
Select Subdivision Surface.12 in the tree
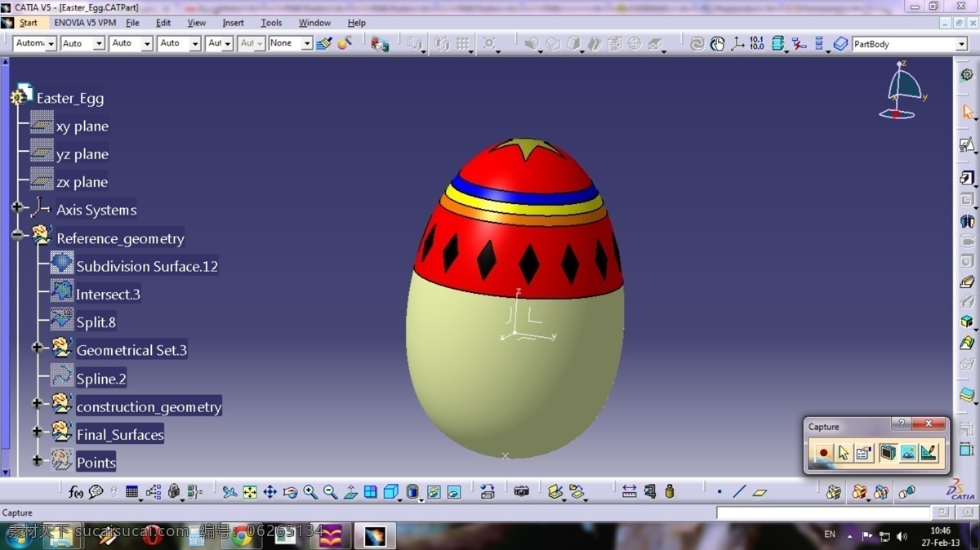click(x=147, y=266)
